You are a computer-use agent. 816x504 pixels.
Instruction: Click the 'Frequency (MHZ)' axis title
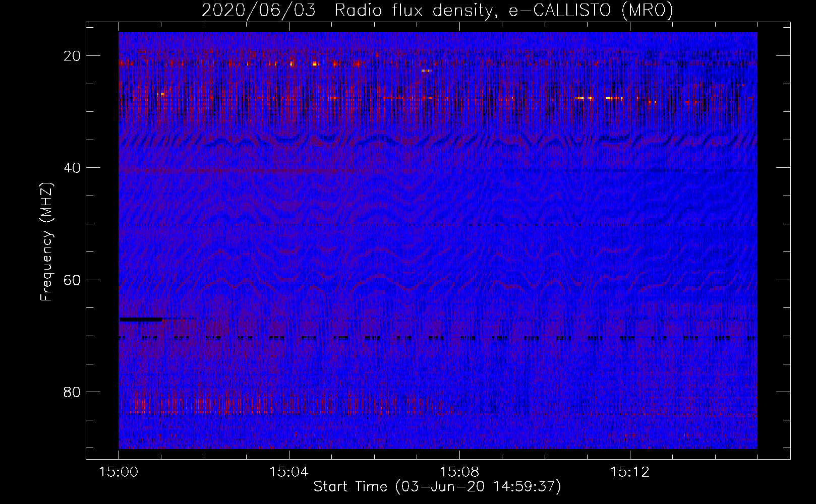pos(46,241)
